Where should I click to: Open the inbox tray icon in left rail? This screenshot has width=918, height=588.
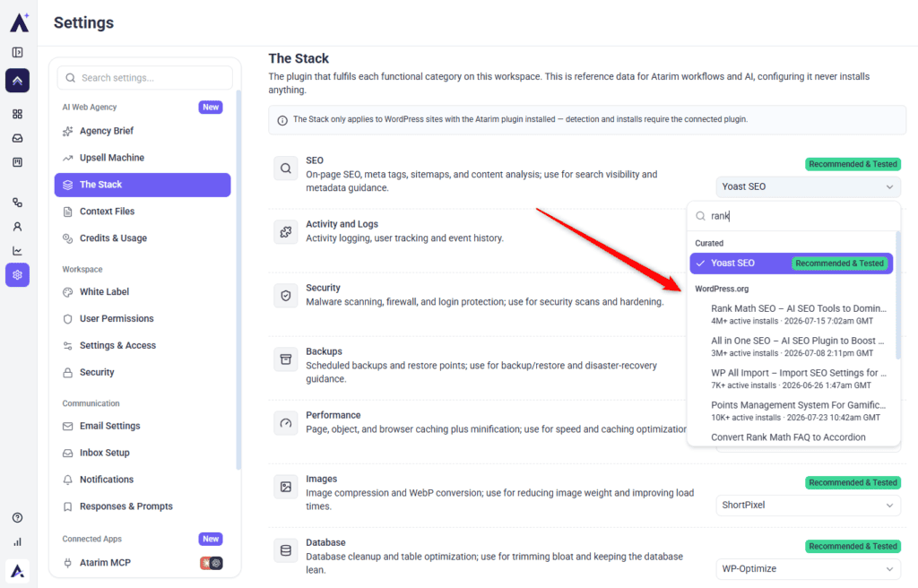click(18, 138)
